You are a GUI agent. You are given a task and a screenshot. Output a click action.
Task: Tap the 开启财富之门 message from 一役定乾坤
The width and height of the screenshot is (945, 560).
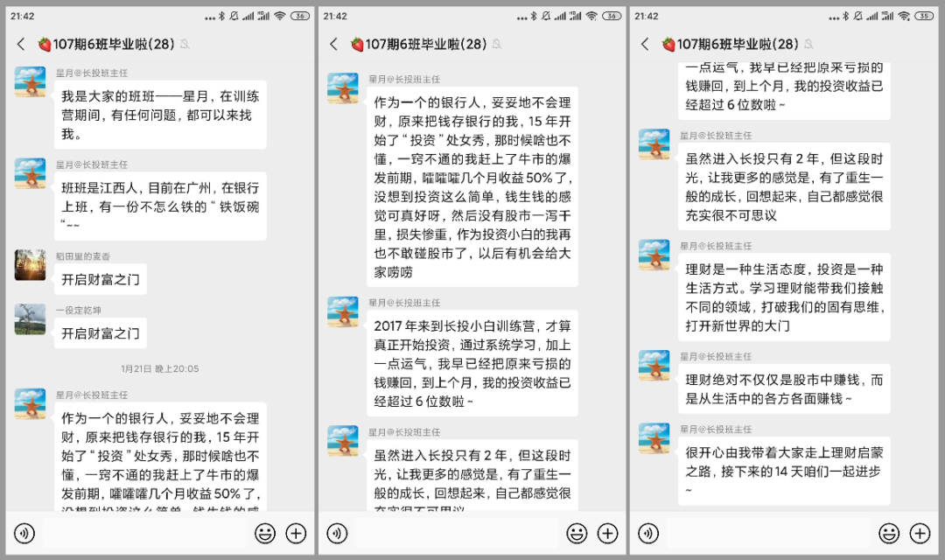pyautogui.click(x=100, y=333)
